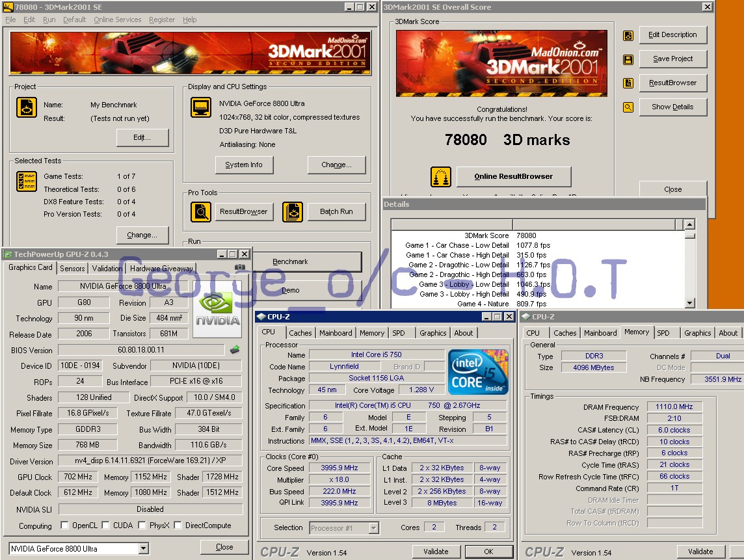Open the About tab in front CPU-Z window
744x560 pixels.
(x=463, y=333)
